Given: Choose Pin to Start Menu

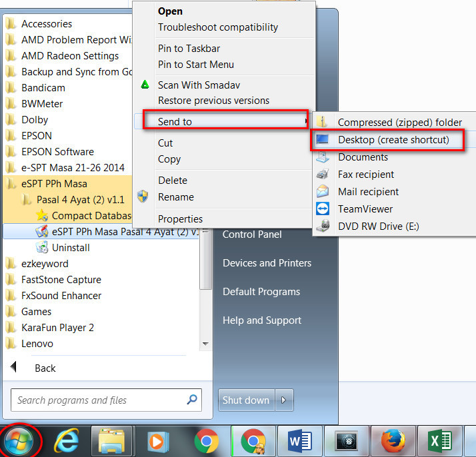Looking at the screenshot, I should (x=196, y=65).
